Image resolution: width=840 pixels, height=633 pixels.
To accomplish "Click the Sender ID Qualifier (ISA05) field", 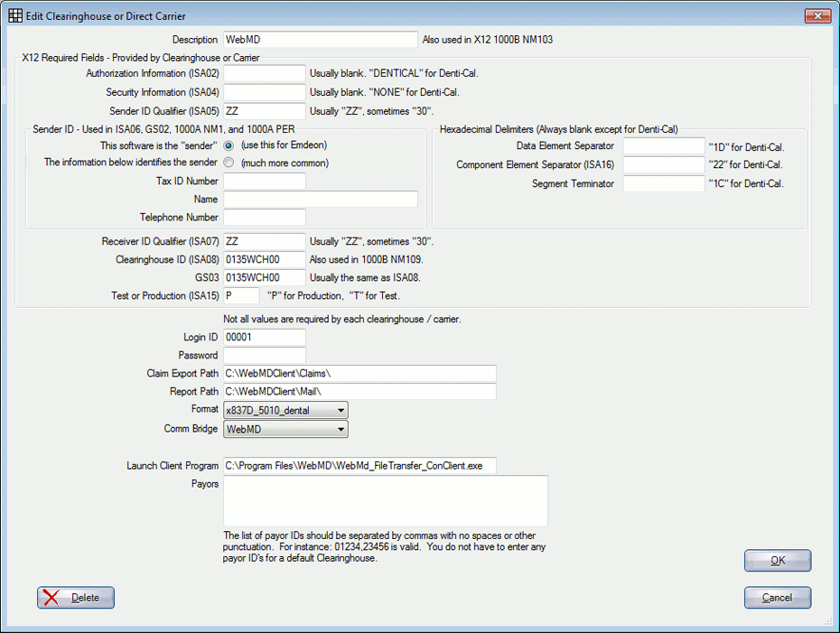I will 265,111.
